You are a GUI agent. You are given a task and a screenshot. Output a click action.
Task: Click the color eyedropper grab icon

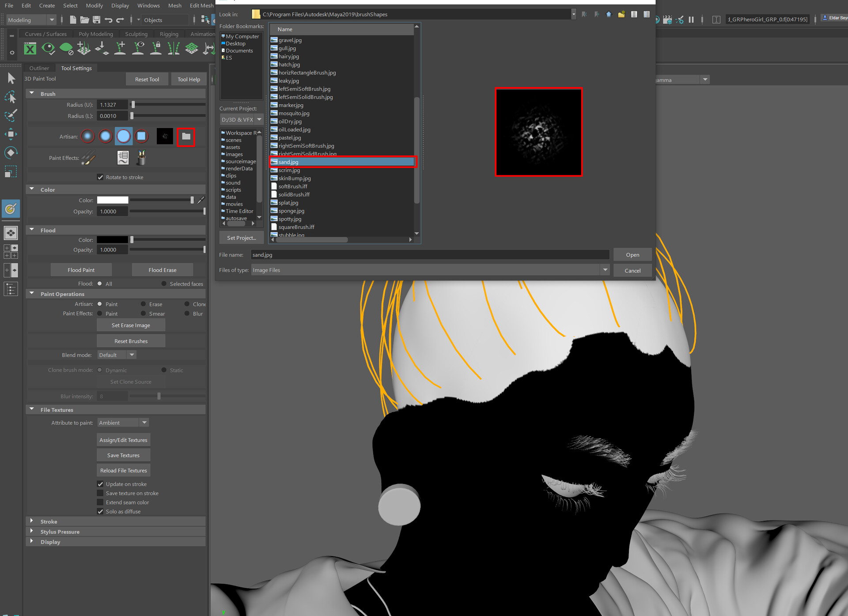(201, 200)
